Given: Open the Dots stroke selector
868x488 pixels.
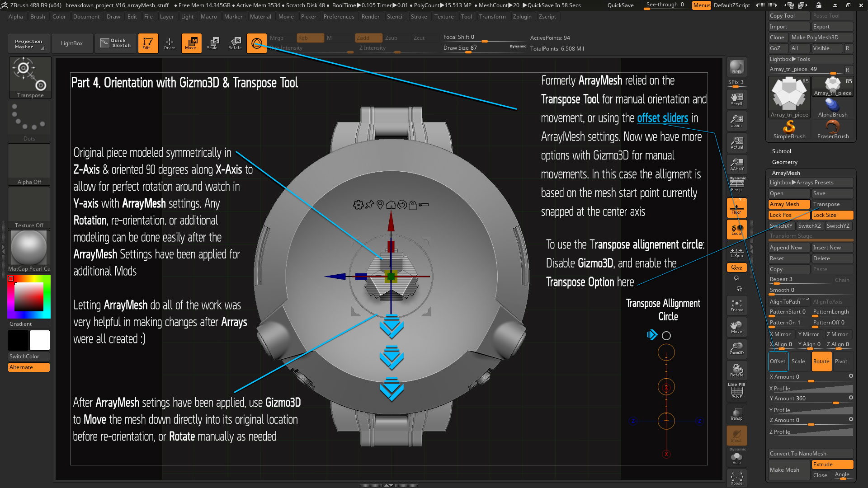Looking at the screenshot, I should tap(29, 121).
